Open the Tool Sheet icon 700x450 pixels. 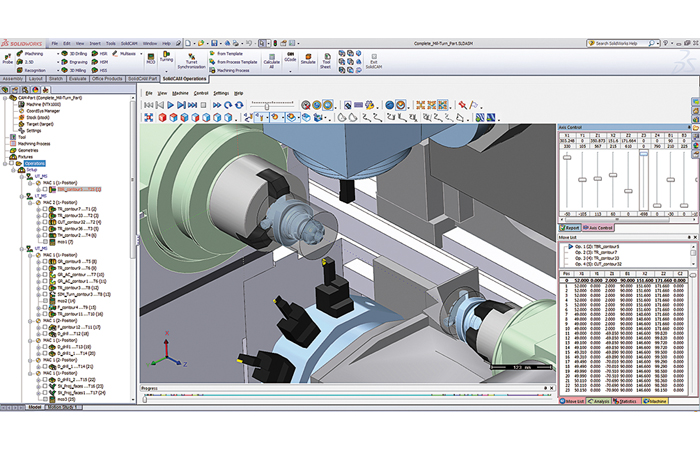[326, 56]
